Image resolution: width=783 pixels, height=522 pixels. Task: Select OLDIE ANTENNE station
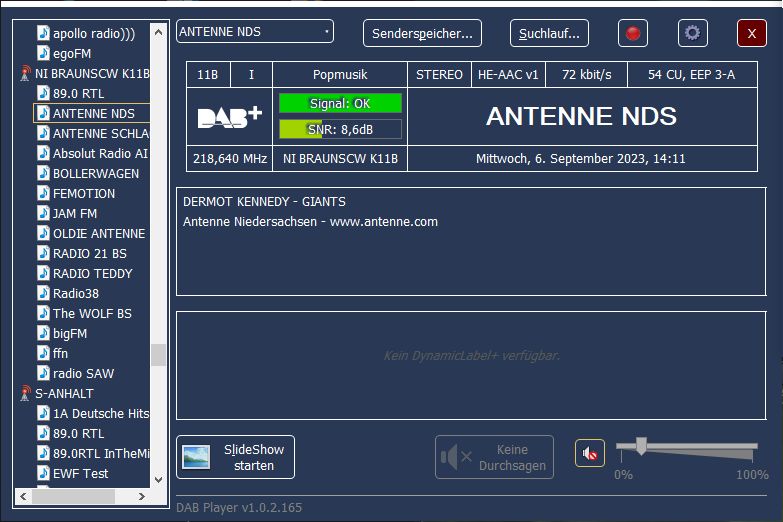point(99,233)
